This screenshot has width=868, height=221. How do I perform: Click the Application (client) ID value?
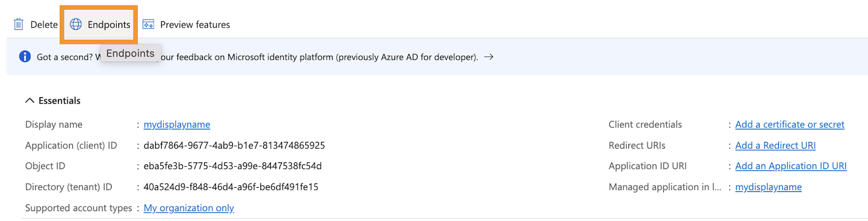coord(234,146)
